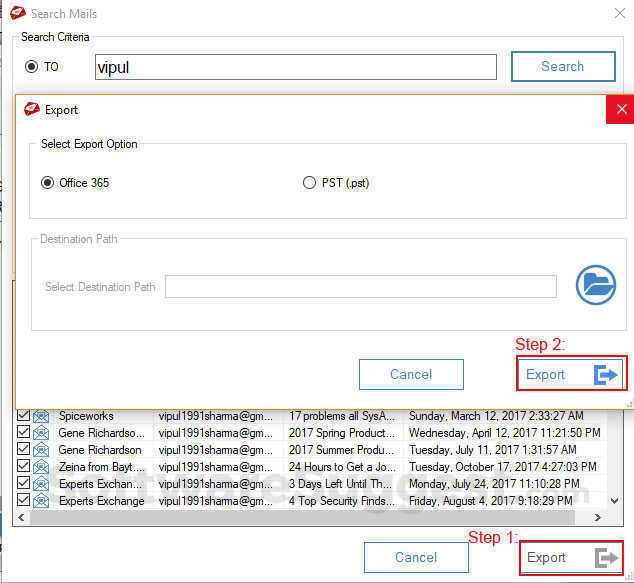Click the horizontal scrollbar of mail list
The image size is (634, 583).
302,517
